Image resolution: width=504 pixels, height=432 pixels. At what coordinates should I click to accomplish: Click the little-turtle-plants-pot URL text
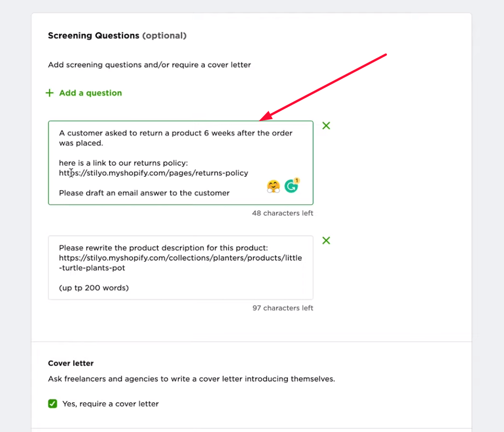pos(180,263)
